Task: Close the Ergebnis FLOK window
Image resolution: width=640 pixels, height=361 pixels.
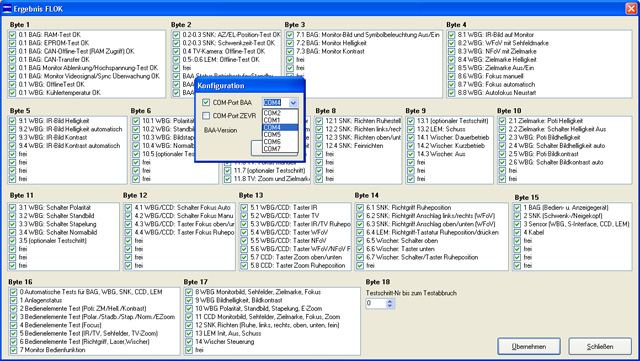Action: tap(631, 9)
